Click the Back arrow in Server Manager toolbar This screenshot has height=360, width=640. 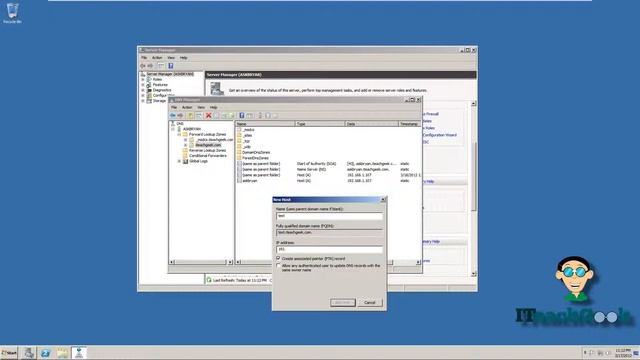pos(143,66)
